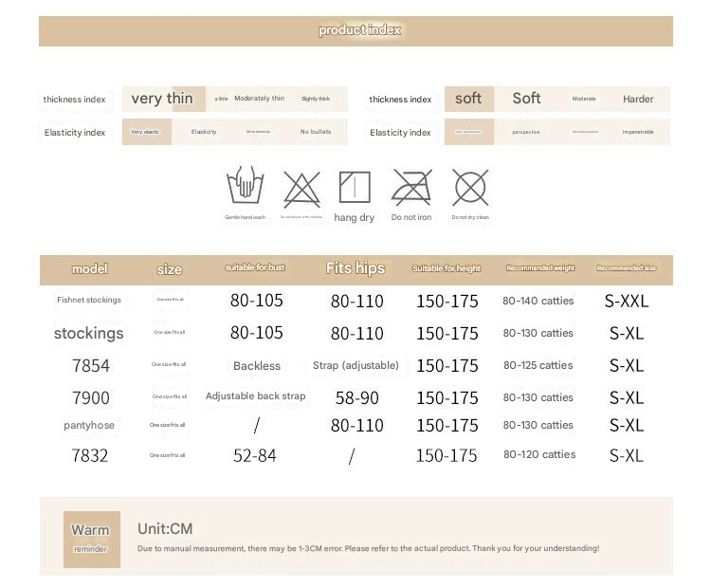Click the 'S-XXL' recommended size cell
Viewport: 711px width, 588px height.
(626, 302)
